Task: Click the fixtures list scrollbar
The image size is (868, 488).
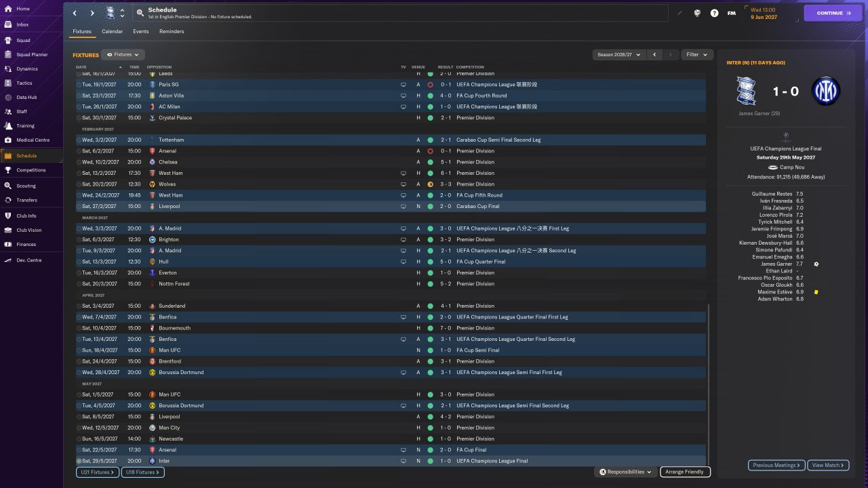Action: coord(709,383)
